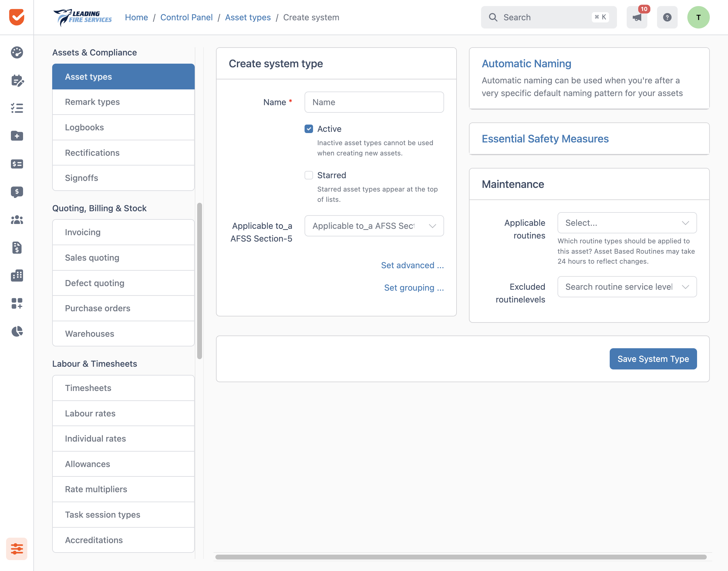Click the Save System Type button
The height and width of the screenshot is (571, 728).
(653, 359)
